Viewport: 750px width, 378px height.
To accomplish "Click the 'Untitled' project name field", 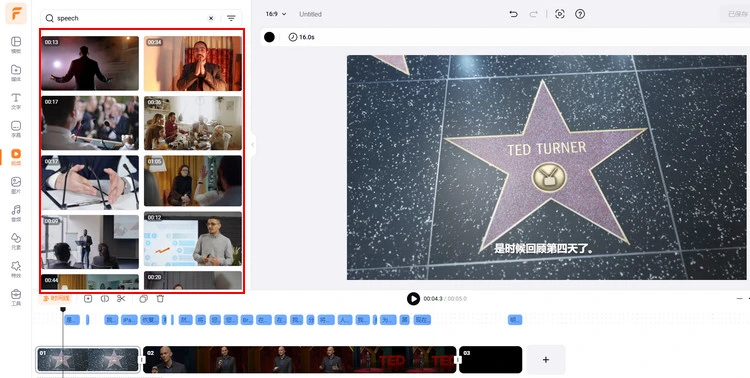I will pos(310,14).
